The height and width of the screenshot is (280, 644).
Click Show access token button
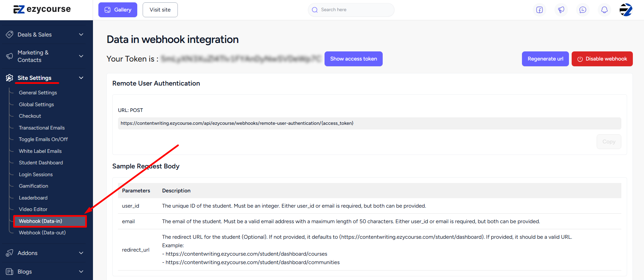click(x=354, y=59)
